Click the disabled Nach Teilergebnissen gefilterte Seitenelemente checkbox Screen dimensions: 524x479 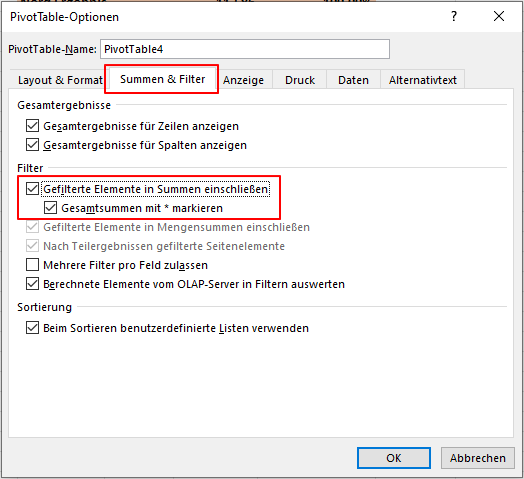(32, 246)
